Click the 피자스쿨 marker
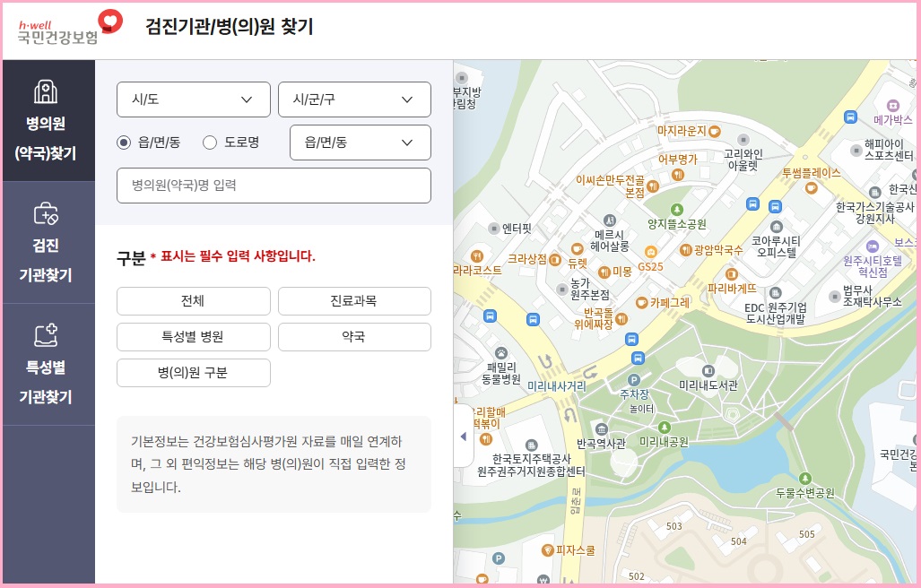921x588 pixels. (547, 549)
